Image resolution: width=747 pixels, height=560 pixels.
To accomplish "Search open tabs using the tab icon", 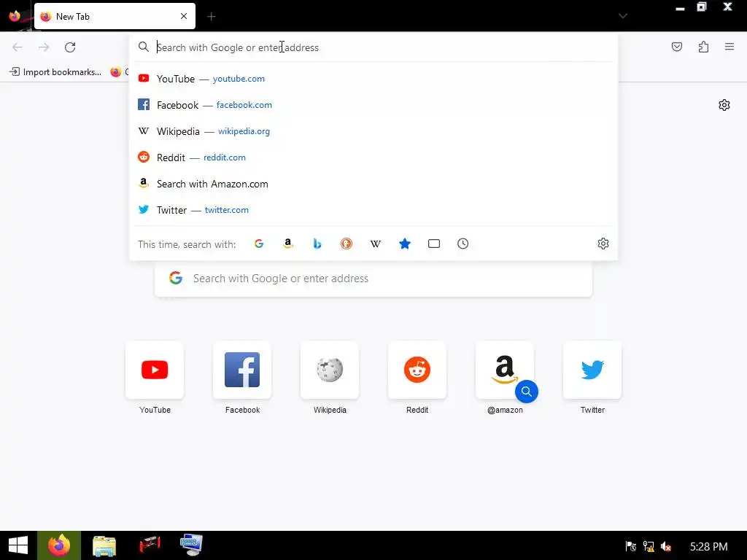I will pyautogui.click(x=433, y=244).
